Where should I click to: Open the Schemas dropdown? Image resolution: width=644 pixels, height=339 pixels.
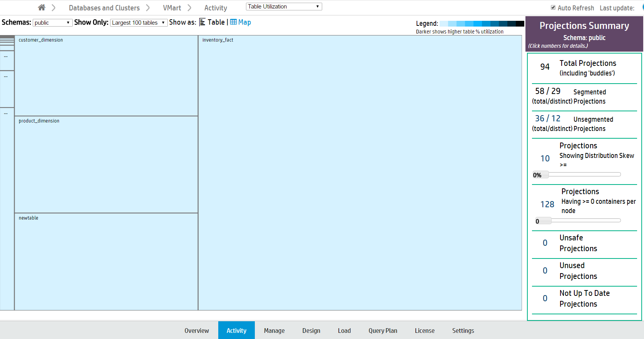[x=52, y=23]
